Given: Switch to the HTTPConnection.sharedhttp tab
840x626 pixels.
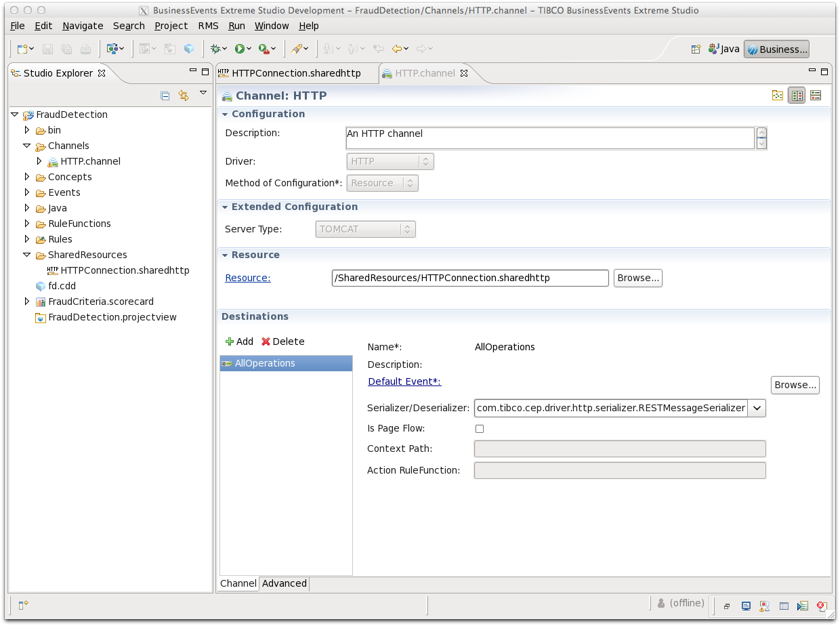Looking at the screenshot, I should point(296,73).
